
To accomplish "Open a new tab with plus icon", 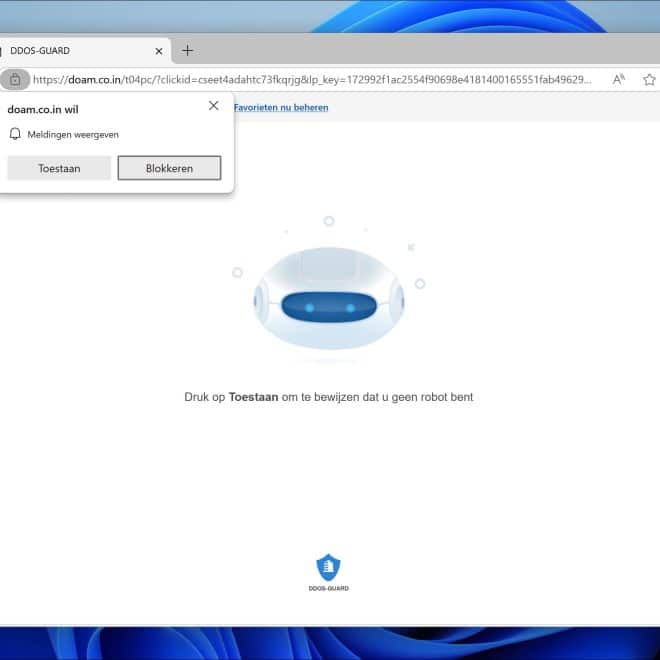I will pyautogui.click(x=187, y=51).
